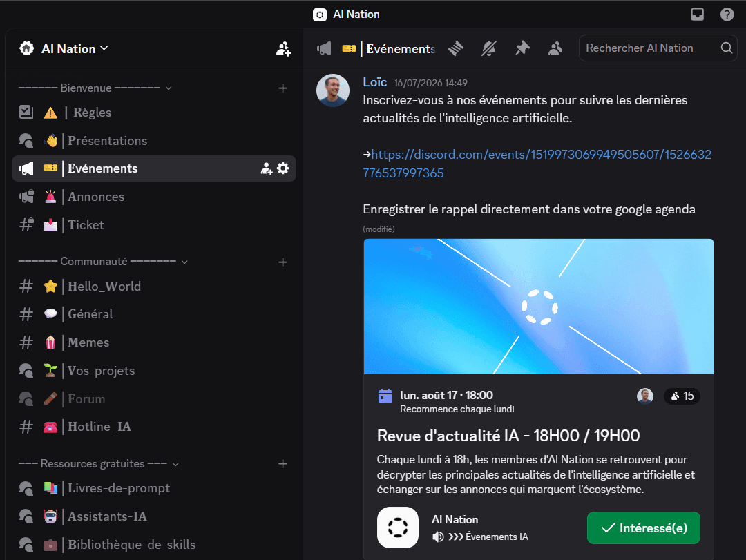This screenshot has height=560, width=746.
Task: Click the 15 interested members badge
Action: 682,396
